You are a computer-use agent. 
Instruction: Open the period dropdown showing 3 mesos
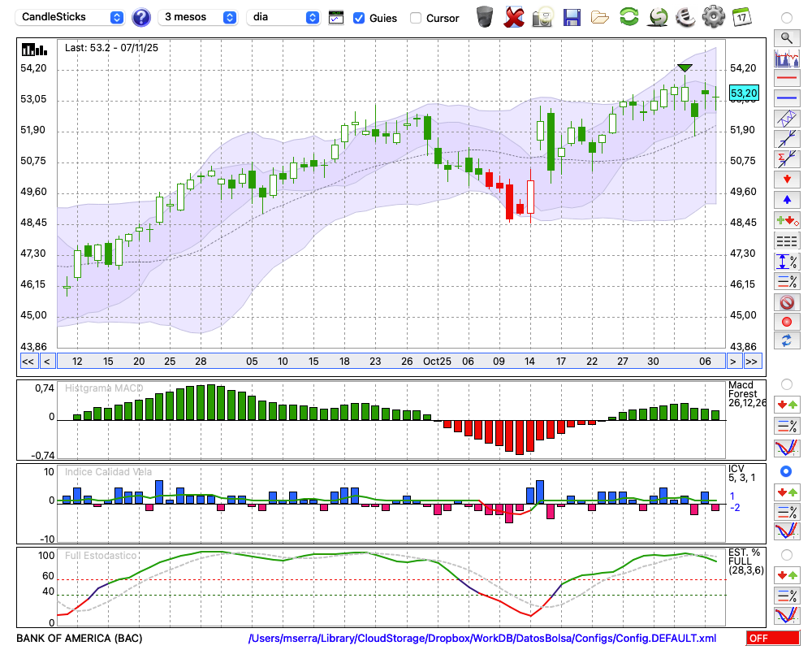coord(197,17)
